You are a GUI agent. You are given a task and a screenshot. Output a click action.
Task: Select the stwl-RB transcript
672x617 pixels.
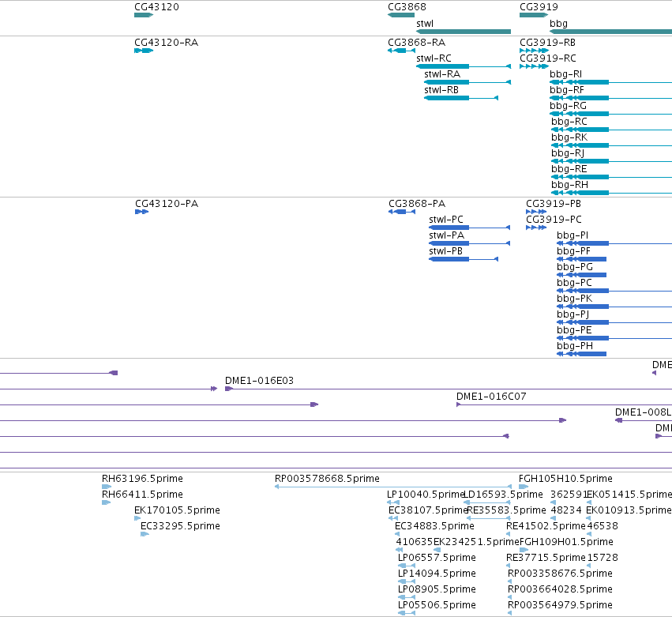pos(460,98)
